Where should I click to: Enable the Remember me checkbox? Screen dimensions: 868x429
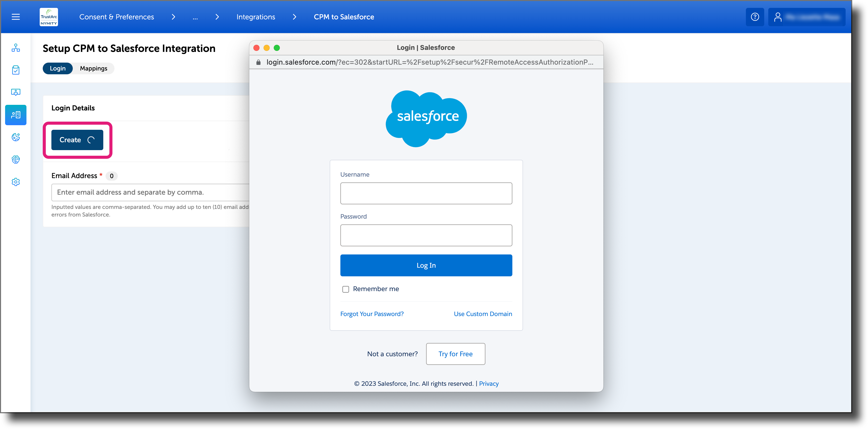pyautogui.click(x=345, y=289)
